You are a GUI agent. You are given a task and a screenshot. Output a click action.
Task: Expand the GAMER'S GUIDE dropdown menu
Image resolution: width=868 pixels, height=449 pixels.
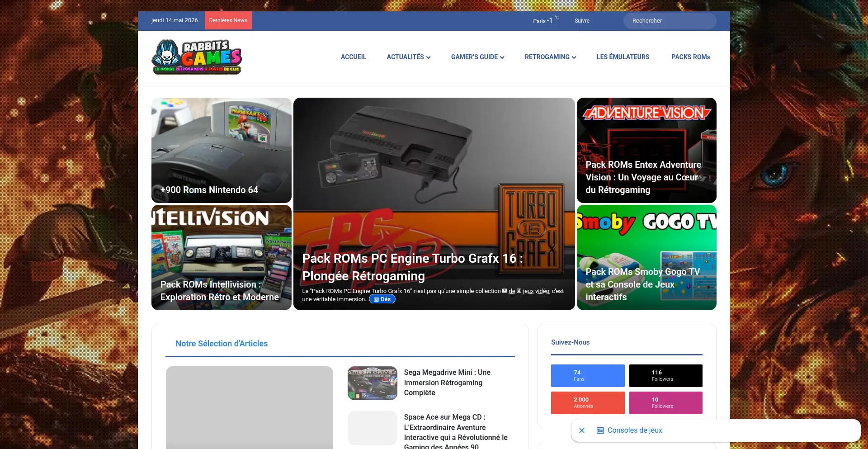click(x=477, y=57)
